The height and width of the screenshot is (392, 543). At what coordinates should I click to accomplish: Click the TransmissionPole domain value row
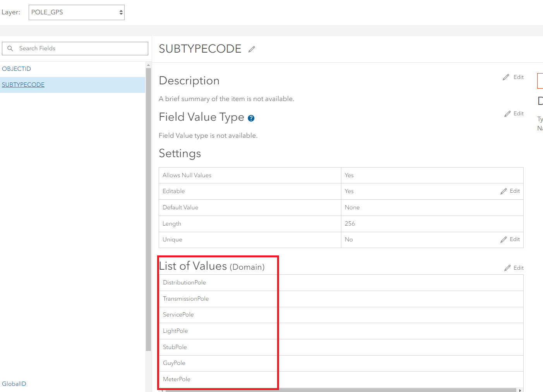tap(186, 299)
